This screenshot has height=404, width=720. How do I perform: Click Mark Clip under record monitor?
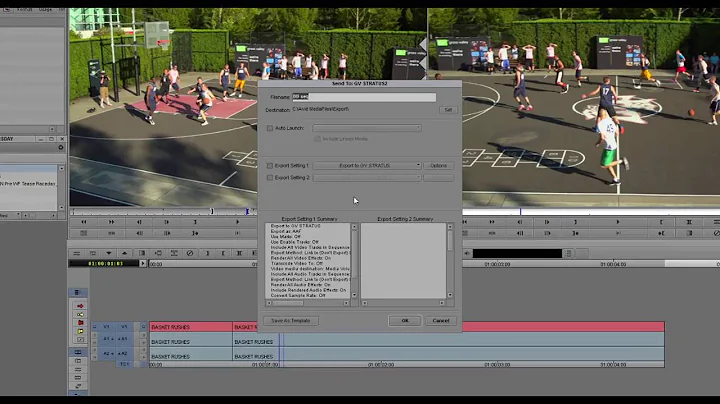689,222
